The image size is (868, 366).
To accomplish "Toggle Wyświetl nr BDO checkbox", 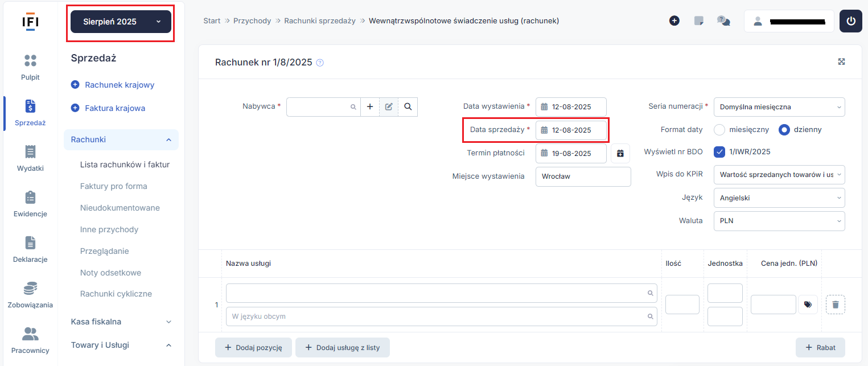I will (x=719, y=152).
